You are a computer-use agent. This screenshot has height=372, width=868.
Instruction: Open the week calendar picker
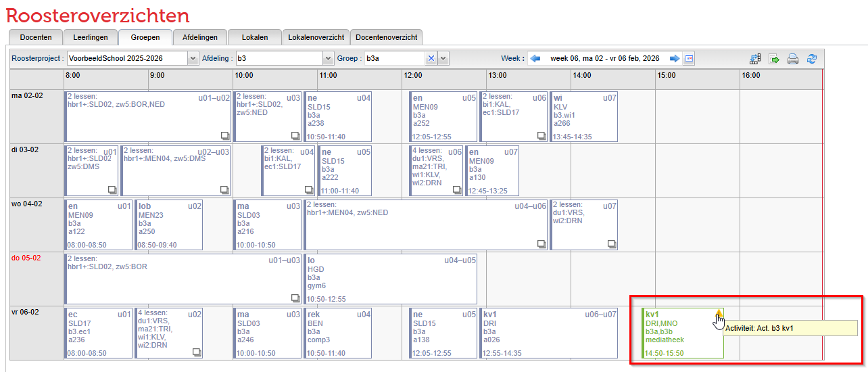point(689,59)
